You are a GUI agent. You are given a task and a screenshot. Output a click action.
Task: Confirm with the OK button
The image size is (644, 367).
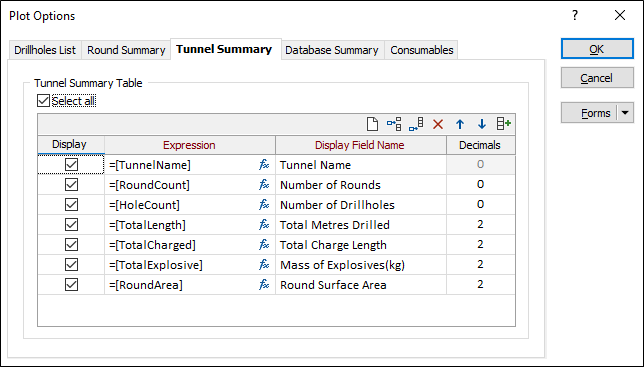click(x=597, y=49)
